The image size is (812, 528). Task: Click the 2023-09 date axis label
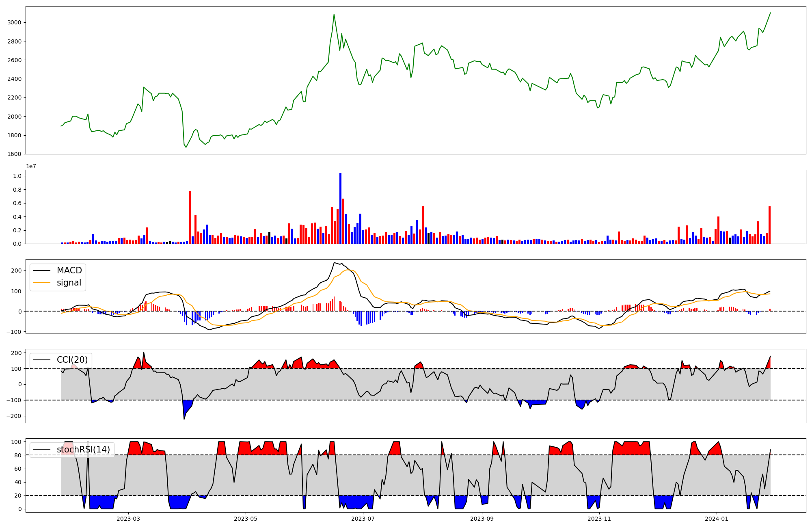482,519
